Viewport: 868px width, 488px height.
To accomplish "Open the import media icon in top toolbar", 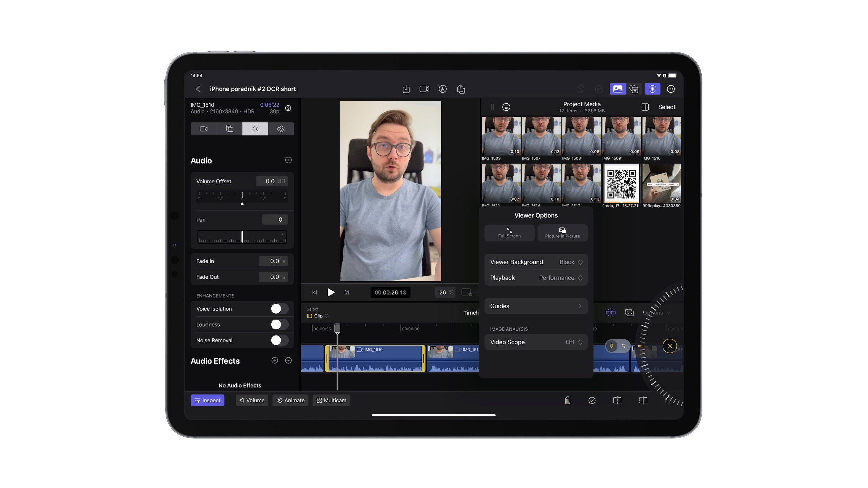I will pyautogui.click(x=406, y=89).
